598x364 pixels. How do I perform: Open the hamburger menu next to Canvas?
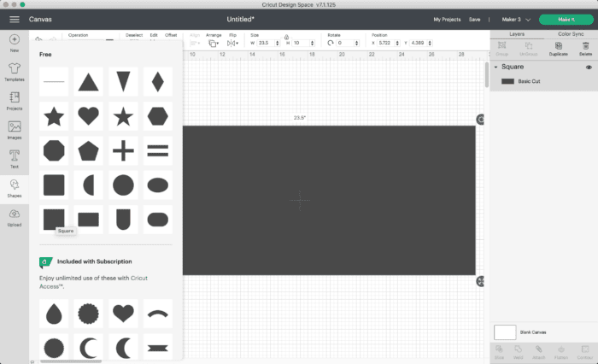coord(15,18)
